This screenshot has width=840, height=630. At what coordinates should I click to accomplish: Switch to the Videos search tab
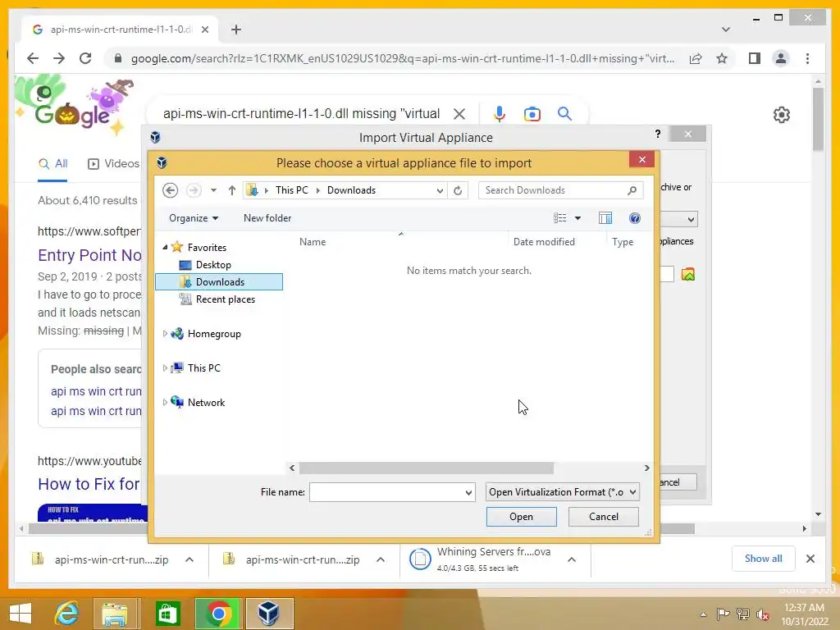point(113,163)
